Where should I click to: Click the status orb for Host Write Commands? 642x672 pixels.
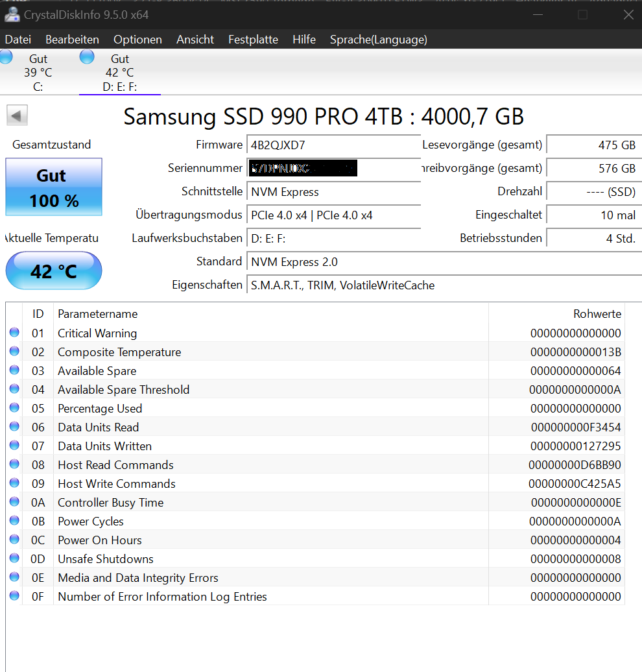tap(14, 483)
